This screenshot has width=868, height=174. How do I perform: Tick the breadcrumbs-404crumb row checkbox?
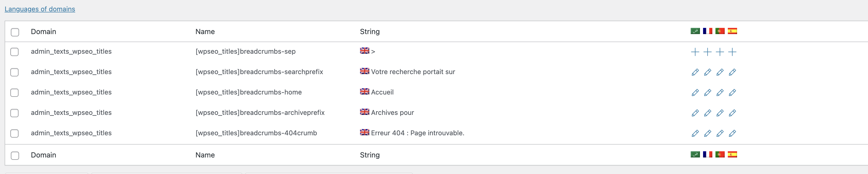pos(14,133)
